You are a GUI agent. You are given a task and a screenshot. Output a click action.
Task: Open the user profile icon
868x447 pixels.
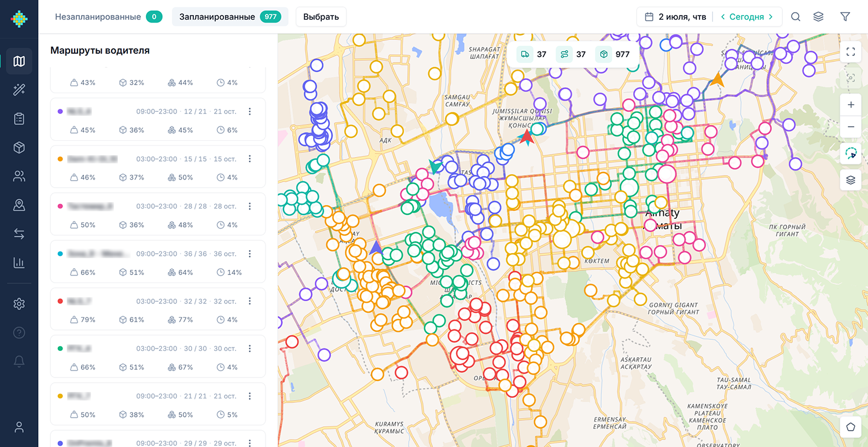(19, 427)
